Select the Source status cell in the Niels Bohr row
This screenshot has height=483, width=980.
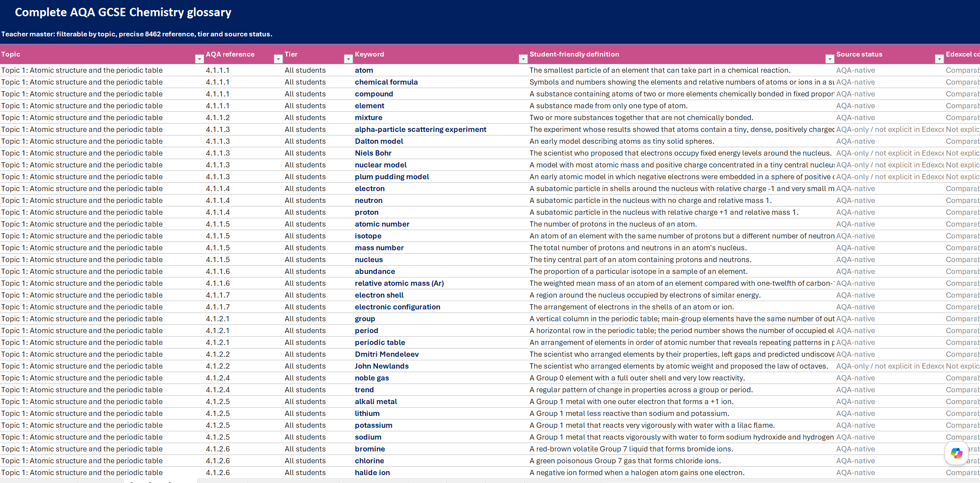click(889, 153)
